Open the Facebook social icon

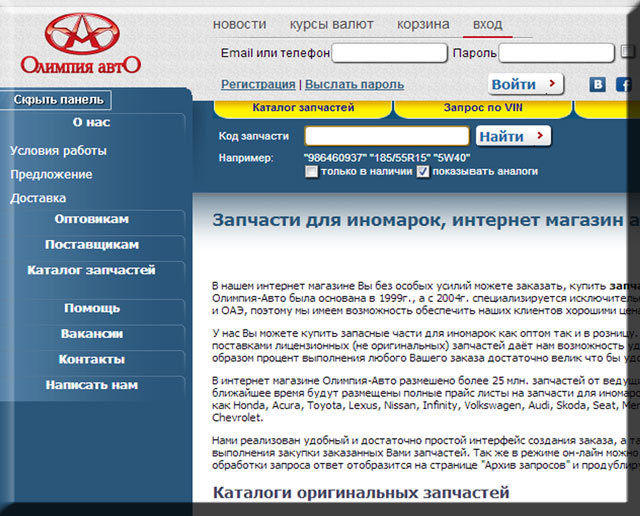(x=623, y=85)
